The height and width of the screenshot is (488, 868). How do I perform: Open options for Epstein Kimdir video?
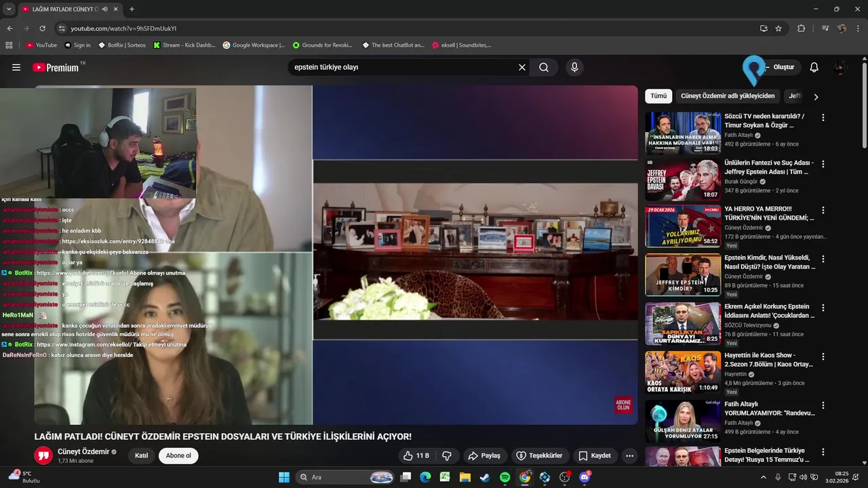point(823,259)
